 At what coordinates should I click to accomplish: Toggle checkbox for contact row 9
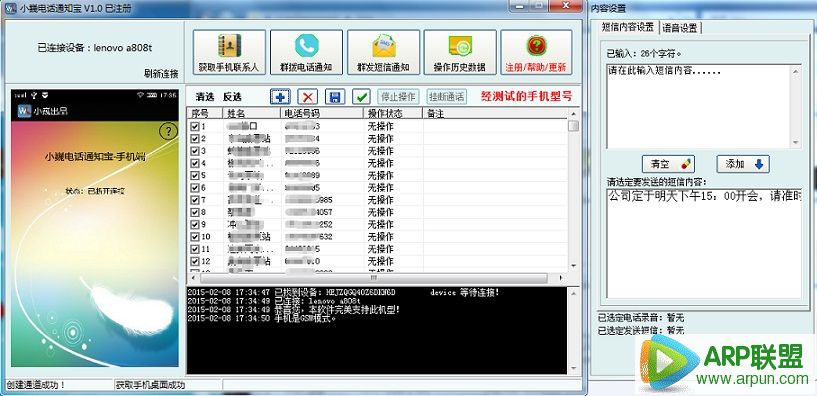(195, 225)
